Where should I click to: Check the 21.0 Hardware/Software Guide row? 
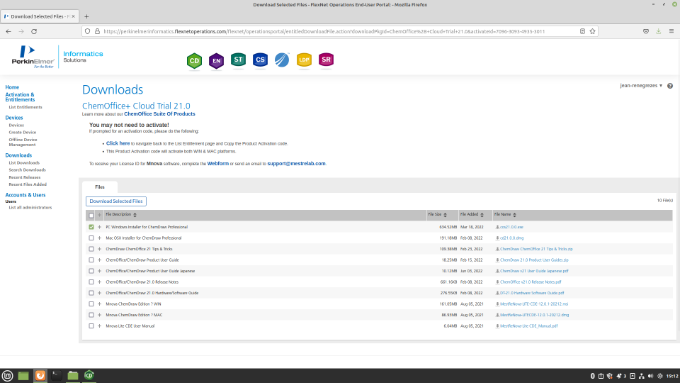(91, 293)
